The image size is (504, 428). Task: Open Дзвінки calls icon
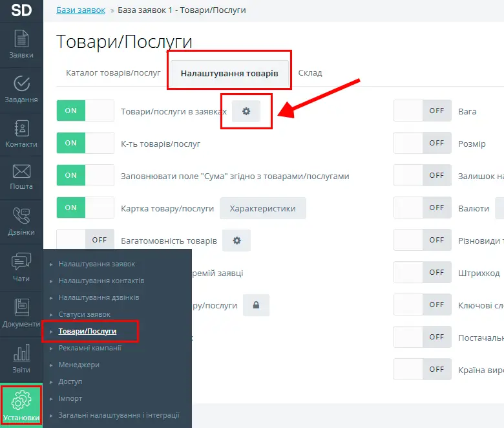click(21, 222)
